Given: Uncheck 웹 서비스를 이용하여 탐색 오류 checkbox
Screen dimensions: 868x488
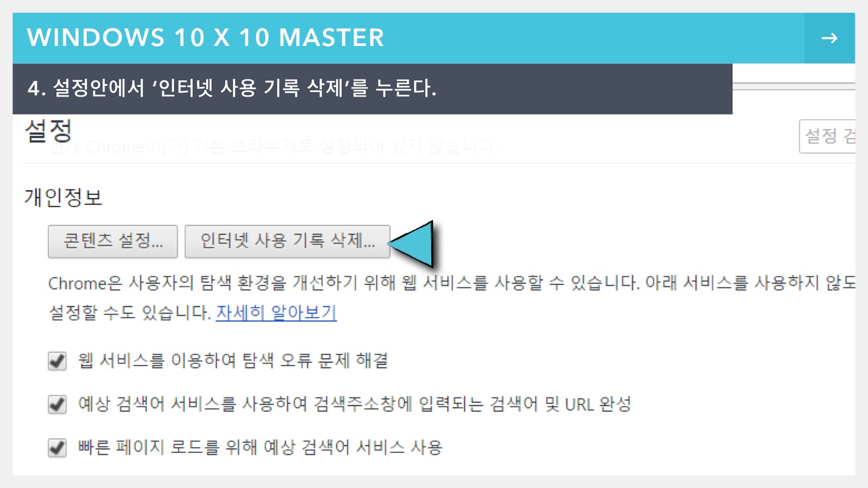Looking at the screenshot, I should tap(57, 361).
